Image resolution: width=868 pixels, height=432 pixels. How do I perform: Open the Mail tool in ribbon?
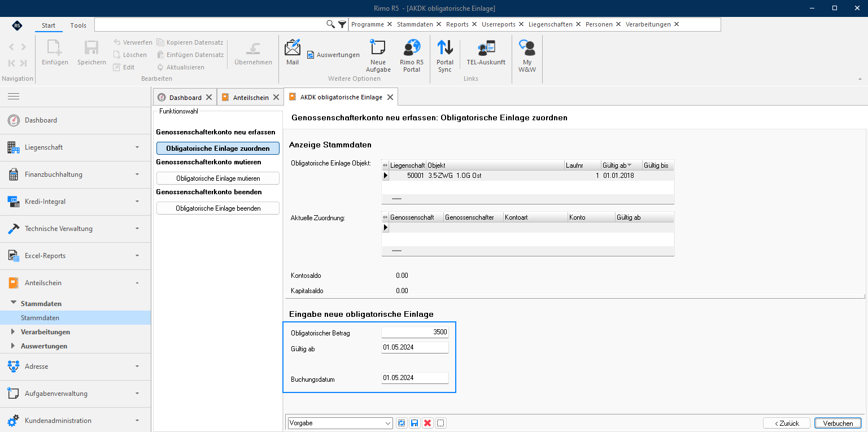293,52
